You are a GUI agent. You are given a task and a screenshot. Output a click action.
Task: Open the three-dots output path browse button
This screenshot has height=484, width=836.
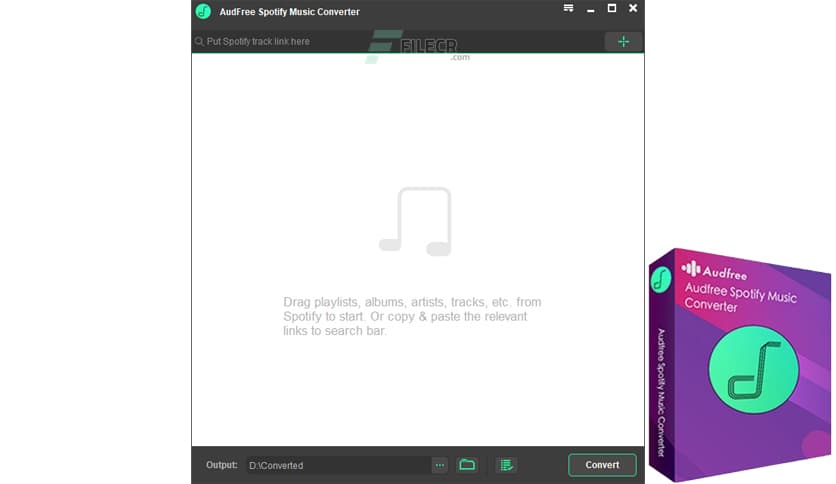tap(439, 465)
